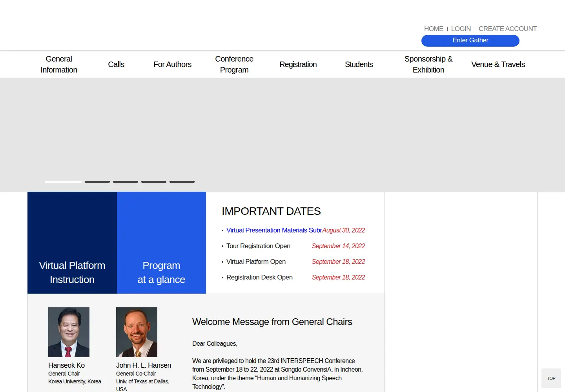Open Venue & Travels menu
This screenshot has height=392, width=565.
[x=498, y=64]
